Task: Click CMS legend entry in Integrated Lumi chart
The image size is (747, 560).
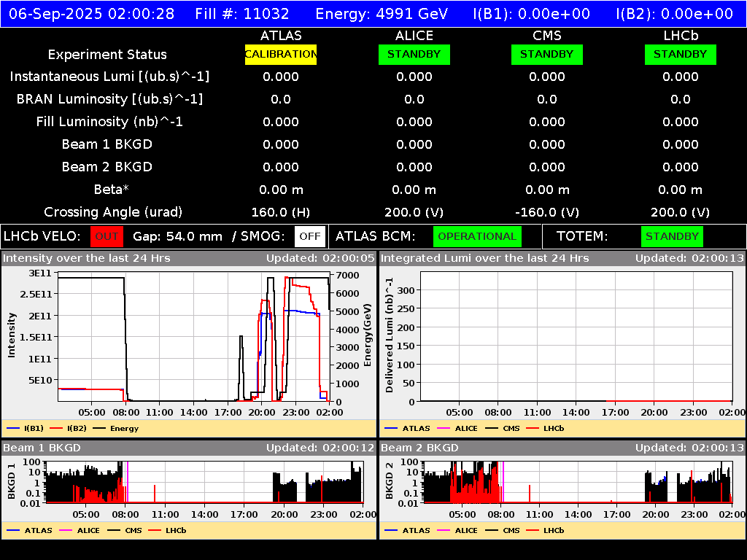Action: coord(502,428)
